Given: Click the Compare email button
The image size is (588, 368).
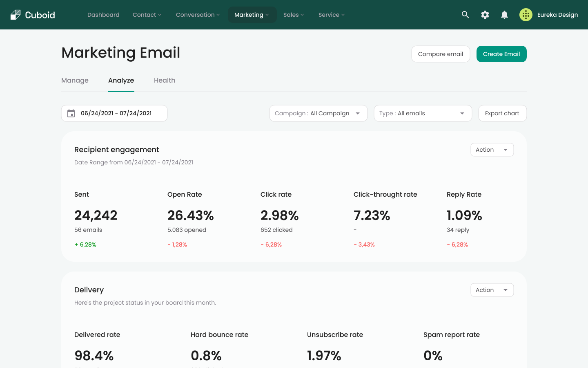Looking at the screenshot, I should (x=441, y=54).
